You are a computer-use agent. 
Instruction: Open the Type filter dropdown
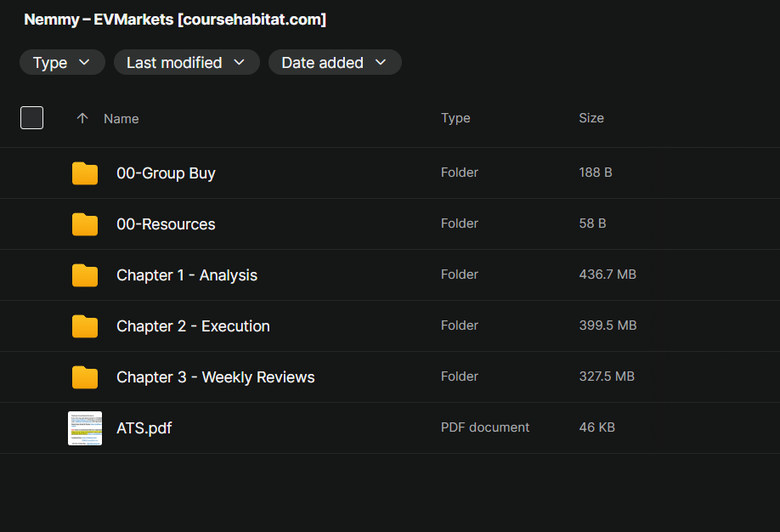point(62,62)
